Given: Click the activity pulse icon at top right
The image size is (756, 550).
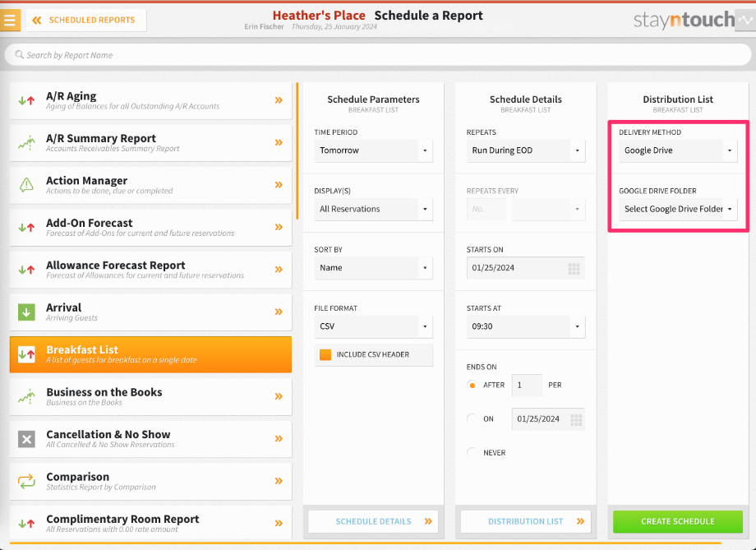Looking at the screenshot, I should (745, 21).
